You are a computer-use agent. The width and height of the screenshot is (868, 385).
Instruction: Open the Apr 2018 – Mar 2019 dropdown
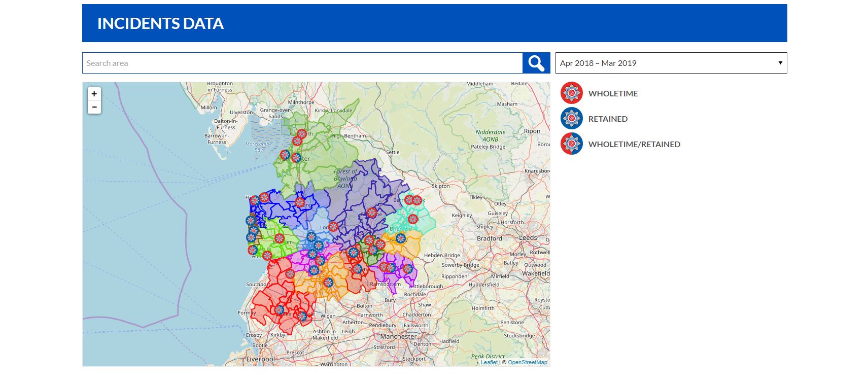(x=671, y=63)
